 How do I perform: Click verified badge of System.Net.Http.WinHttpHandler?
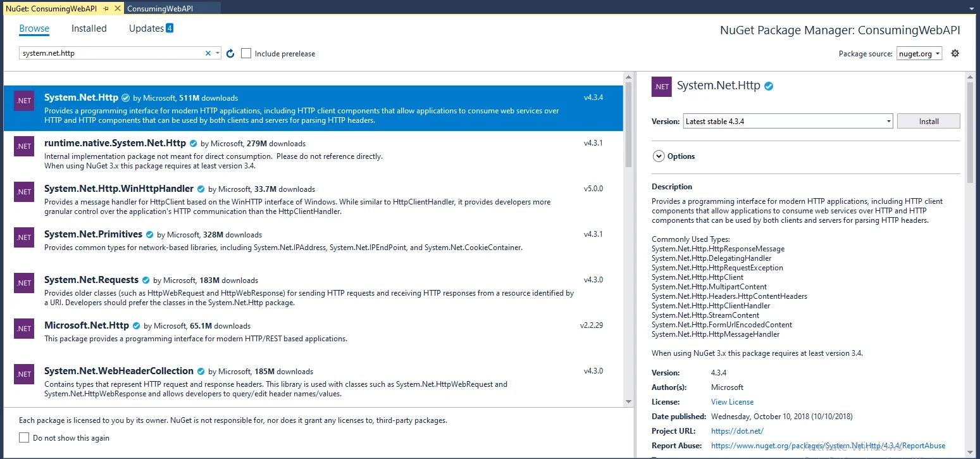(x=201, y=189)
